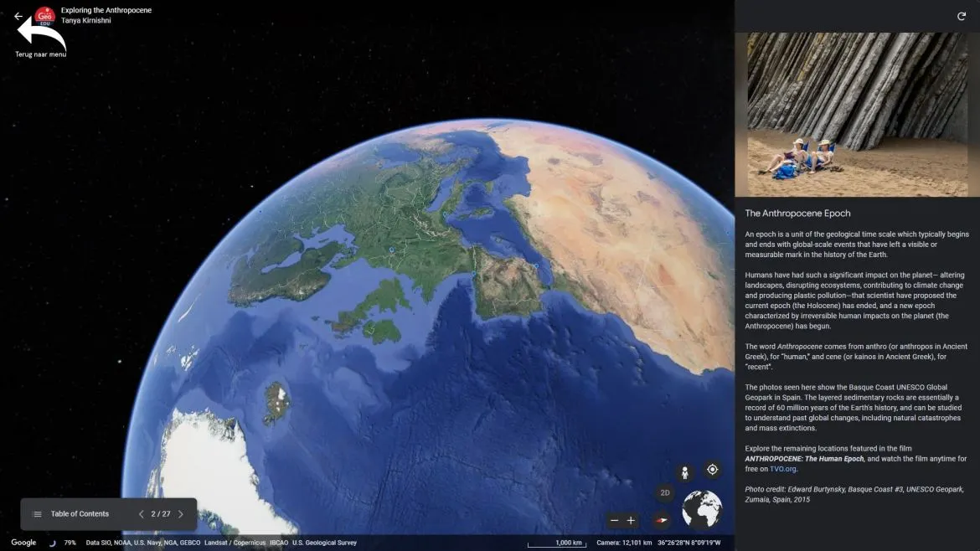Select the Pegman Street View icon

click(684, 473)
